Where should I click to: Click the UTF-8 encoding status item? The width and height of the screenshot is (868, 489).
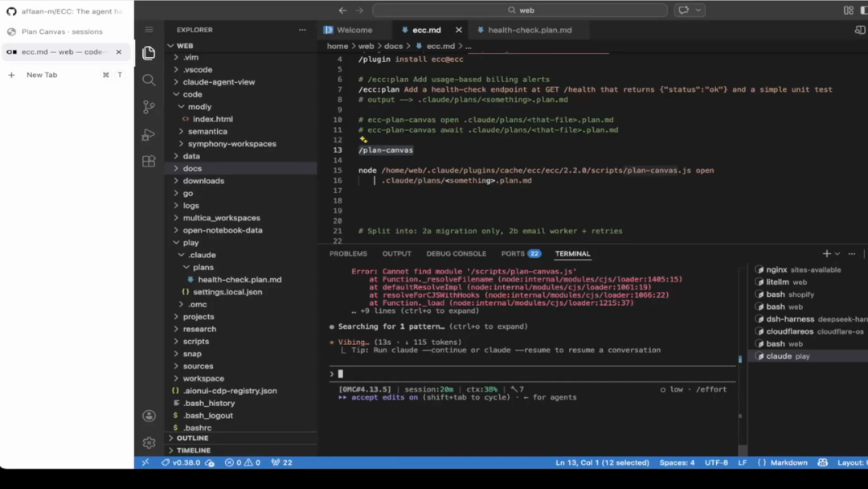click(x=716, y=462)
